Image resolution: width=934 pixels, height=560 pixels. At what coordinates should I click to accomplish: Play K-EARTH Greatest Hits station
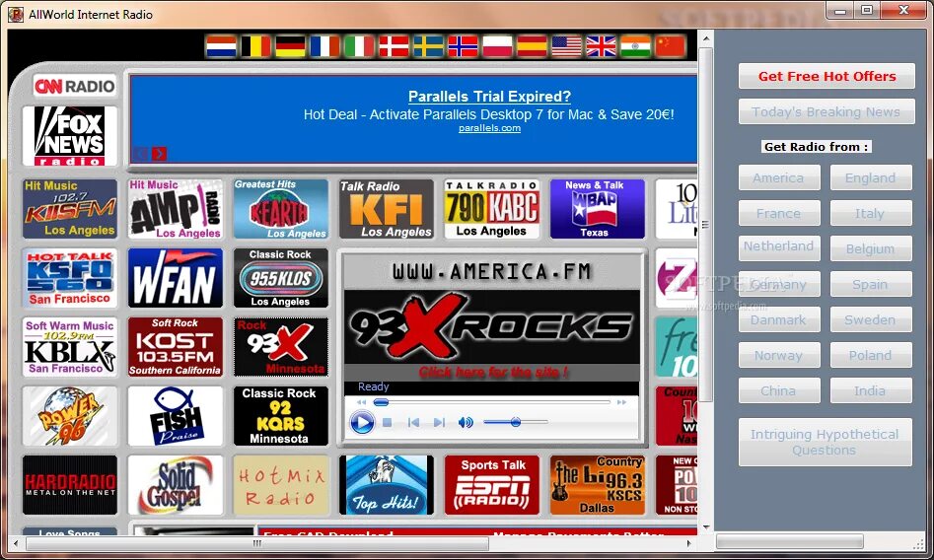click(280, 208)
